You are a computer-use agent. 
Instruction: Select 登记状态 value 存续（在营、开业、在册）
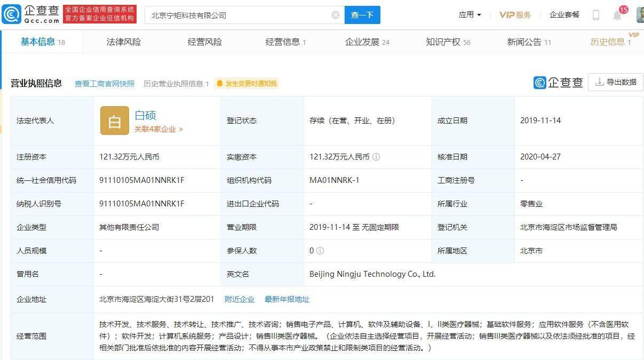352,121
